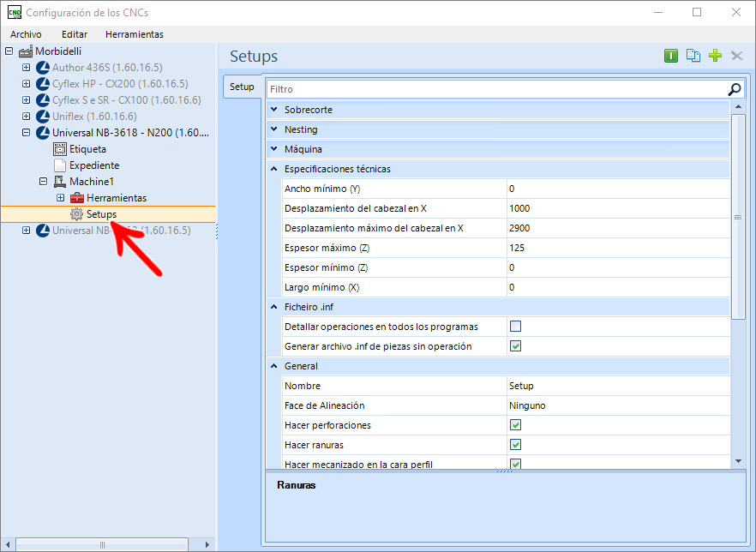Select Cyflex HP - CX200 (1.60.16.5)
Screen dimensions: 756x552
pyautogui.click(x=120, y=84)
